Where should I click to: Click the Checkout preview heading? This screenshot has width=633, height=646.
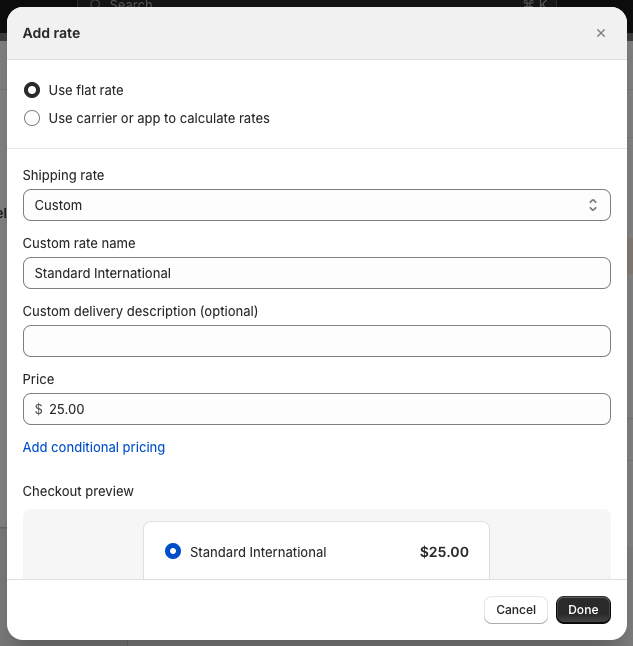[78, 491]
